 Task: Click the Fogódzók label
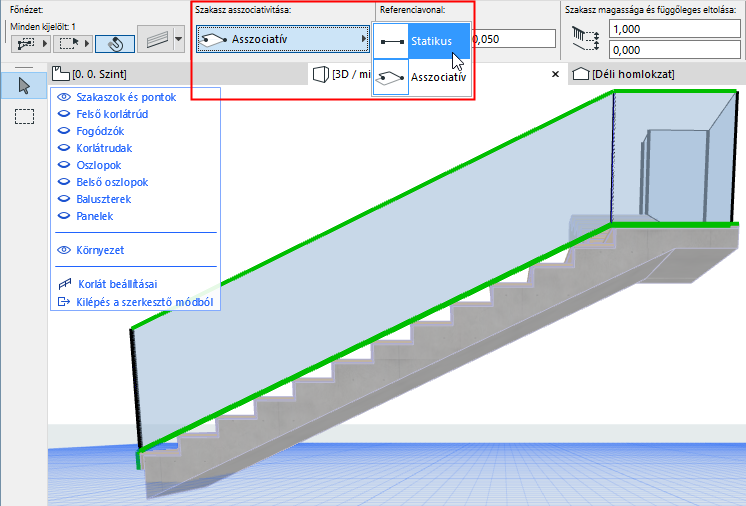coord(100,131)
